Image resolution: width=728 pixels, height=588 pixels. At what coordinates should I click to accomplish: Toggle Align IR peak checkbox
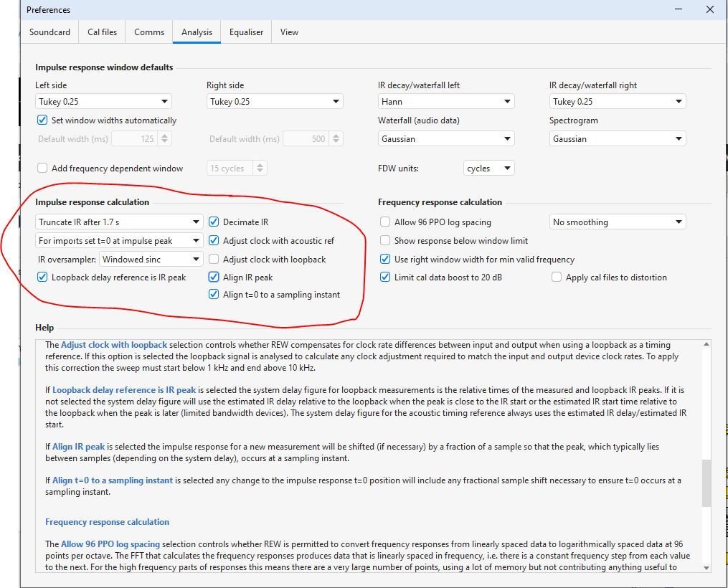click(214, 277)
